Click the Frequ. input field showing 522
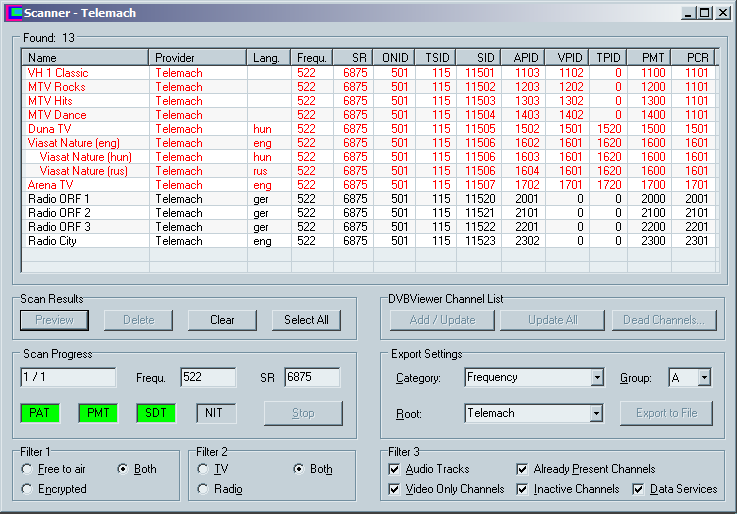This screenshot has height=514, width=737. click(x=208, y=377)
